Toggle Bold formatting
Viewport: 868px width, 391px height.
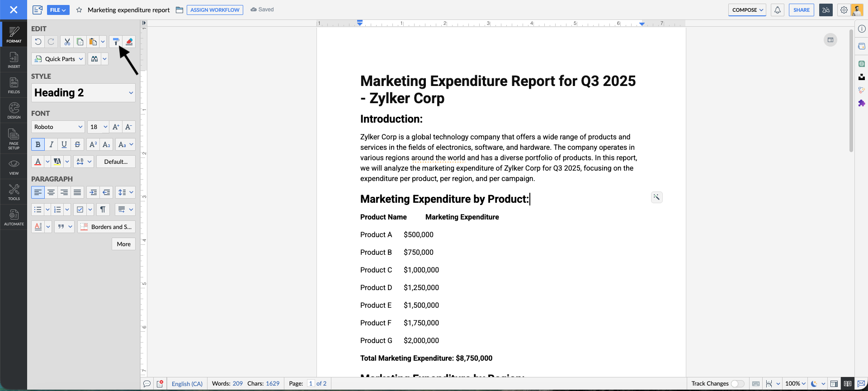[x=38, y=144]
